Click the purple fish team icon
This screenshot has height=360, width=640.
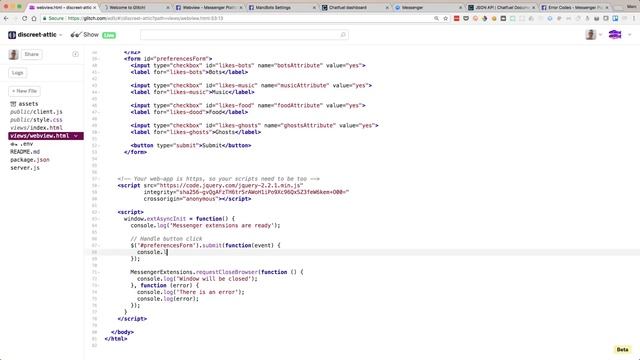click(615, 35)
